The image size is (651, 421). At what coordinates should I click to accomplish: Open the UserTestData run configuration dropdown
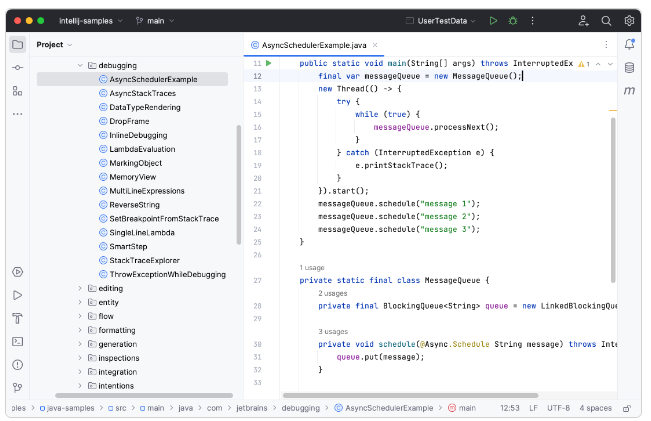[x=441, y=21]
